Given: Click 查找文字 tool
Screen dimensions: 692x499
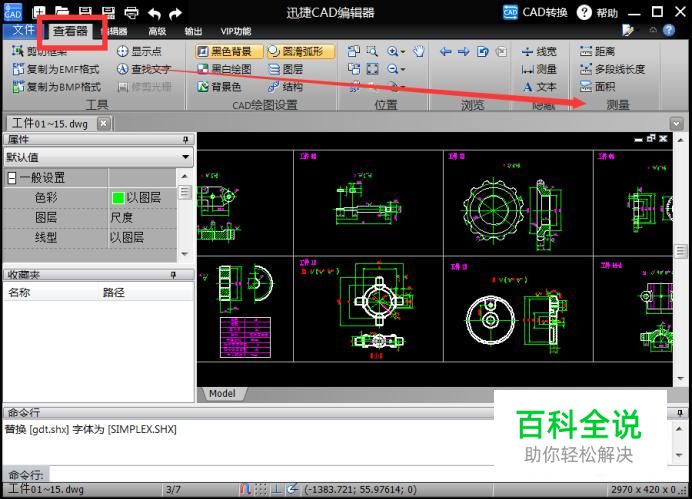Looking at the screenshot, I should [144, 69].
